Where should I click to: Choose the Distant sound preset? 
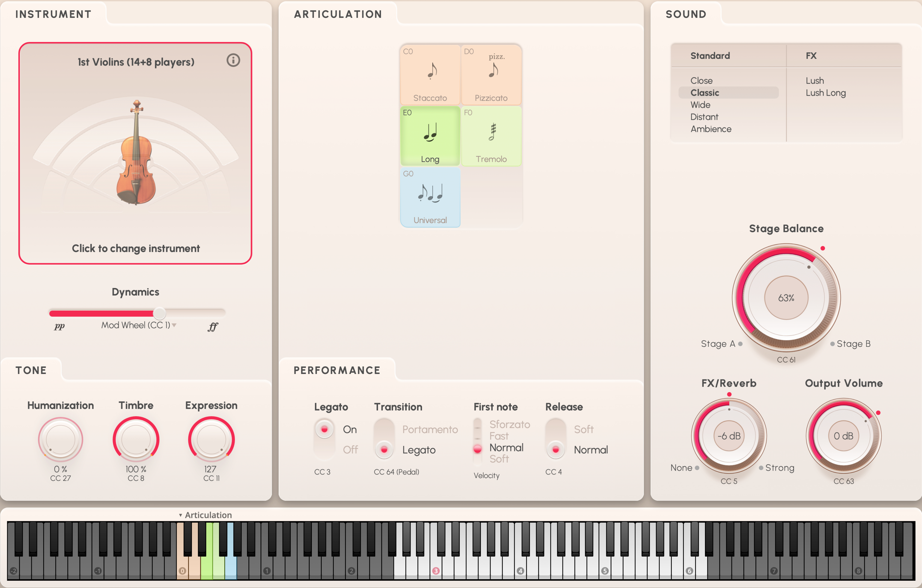(x=704, y=117)
